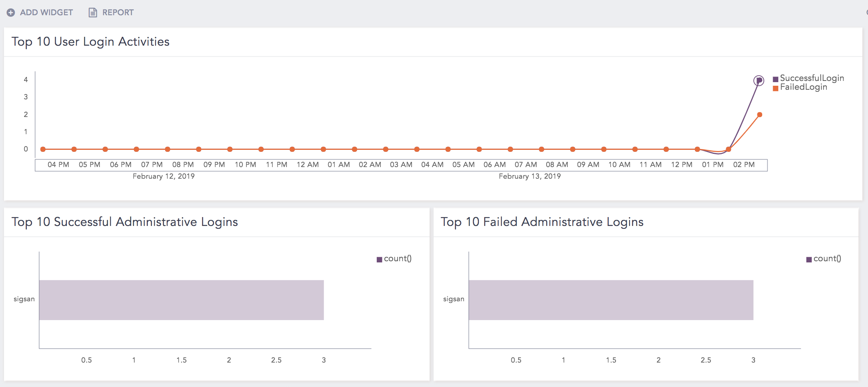Open the Top 10 User Login Activities title
Viewport: 868px width, 387px height.
pyautogui.click(x=91, y=41)
